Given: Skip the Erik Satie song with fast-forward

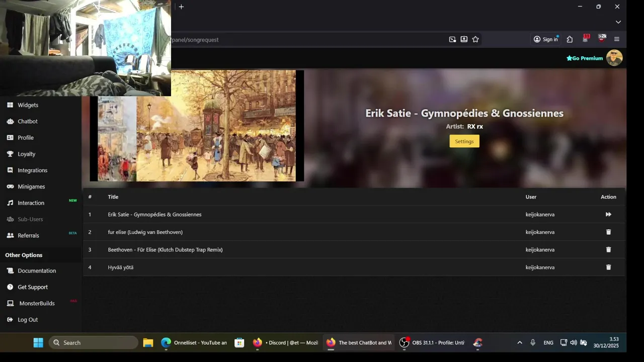Looking at the screenshot, I should tap(608, 214).
